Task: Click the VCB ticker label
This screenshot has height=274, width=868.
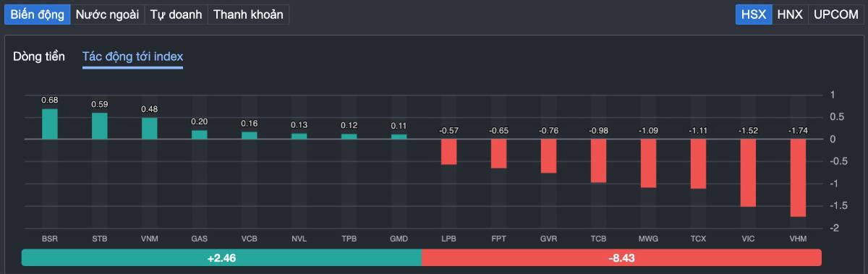Action: [250, 239]
